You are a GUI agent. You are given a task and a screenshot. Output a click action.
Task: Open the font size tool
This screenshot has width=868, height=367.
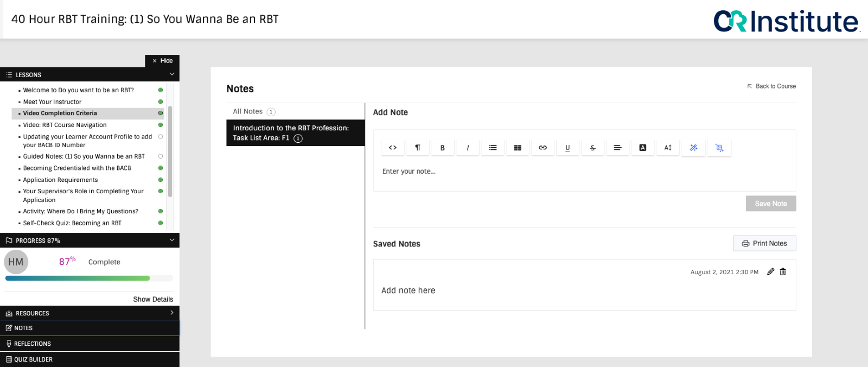(x=668, y=148)
